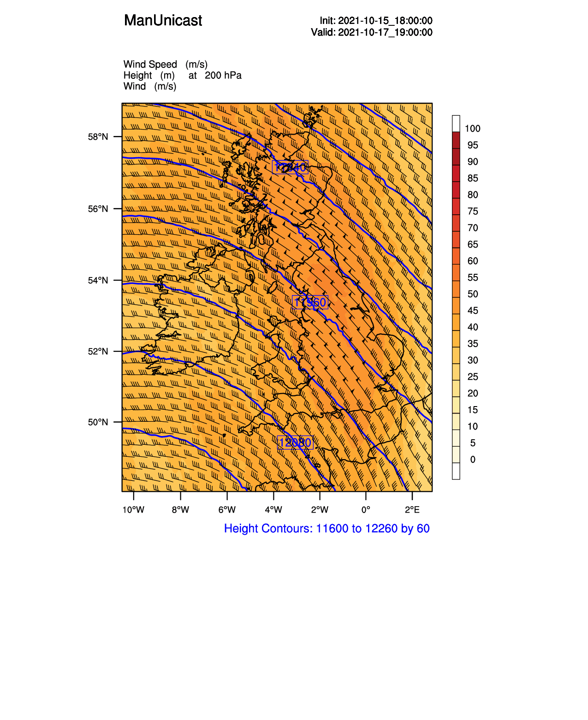This screenshot has width=588, height=720.
Task: Click the 2°E longitude axis label
Action: 412,509
